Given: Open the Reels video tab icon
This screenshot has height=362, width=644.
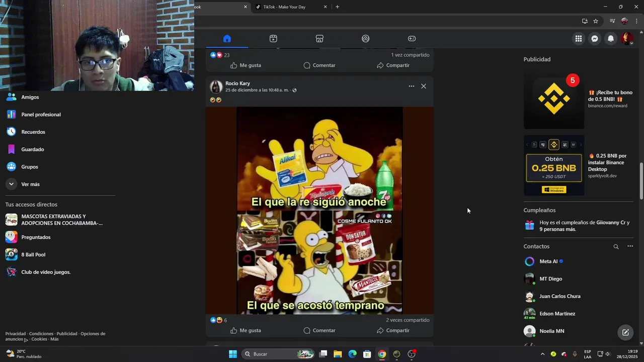Looking at the screenshot, I should click(273, 39).
